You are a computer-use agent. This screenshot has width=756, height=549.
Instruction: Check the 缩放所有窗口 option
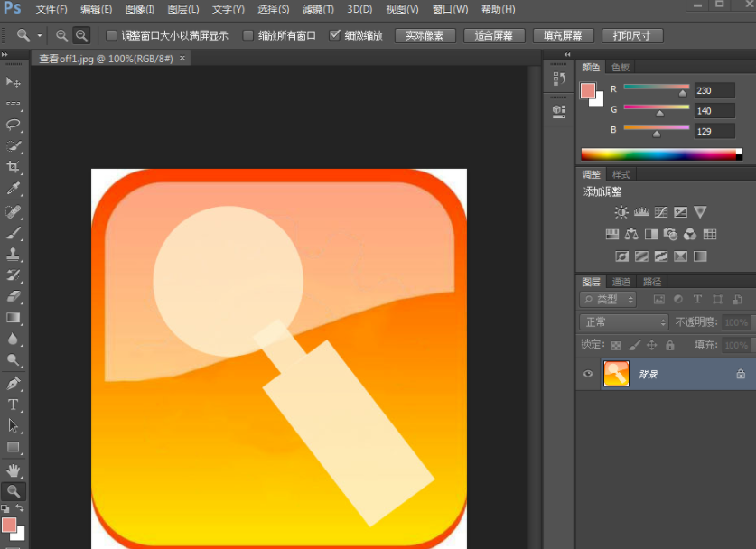248,36
